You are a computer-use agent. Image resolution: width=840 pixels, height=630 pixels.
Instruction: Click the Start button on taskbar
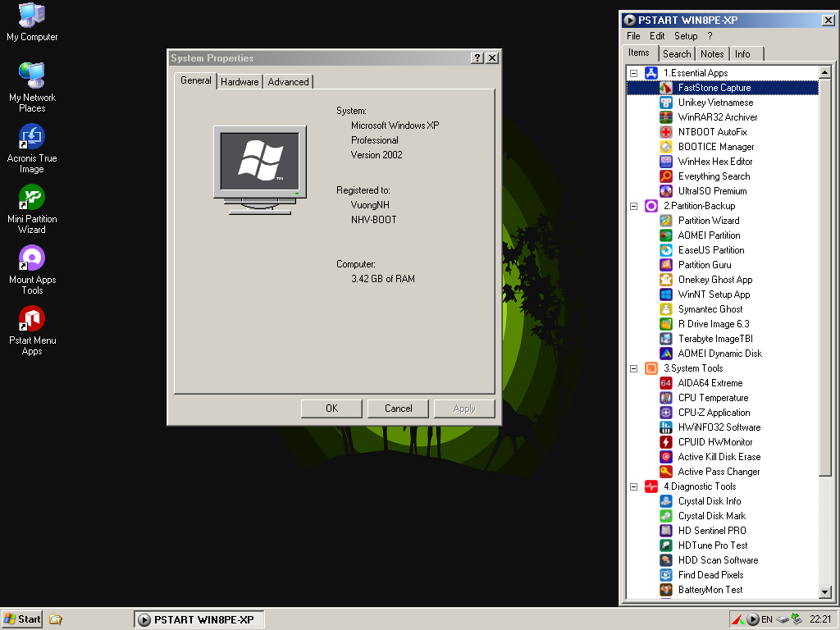coord(22,619)
